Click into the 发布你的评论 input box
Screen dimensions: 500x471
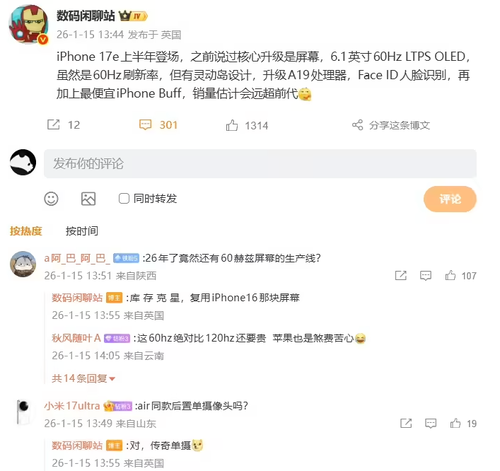260,164
